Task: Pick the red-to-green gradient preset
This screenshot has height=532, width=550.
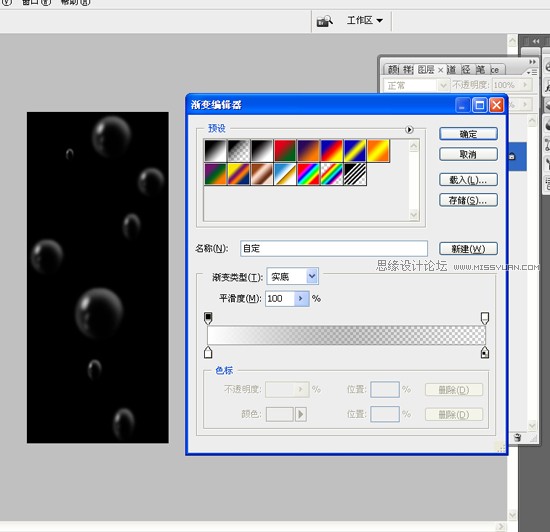Action: (285, 151)
